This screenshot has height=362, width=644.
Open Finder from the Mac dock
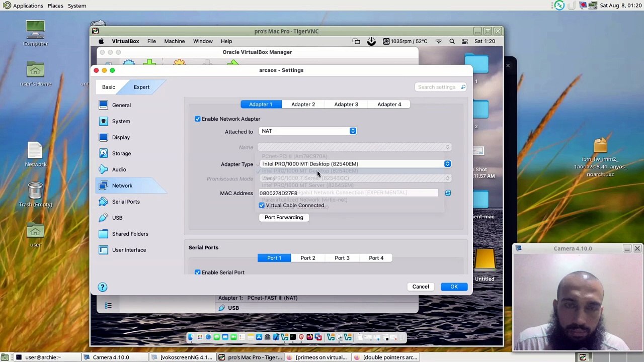coord(191,337)
